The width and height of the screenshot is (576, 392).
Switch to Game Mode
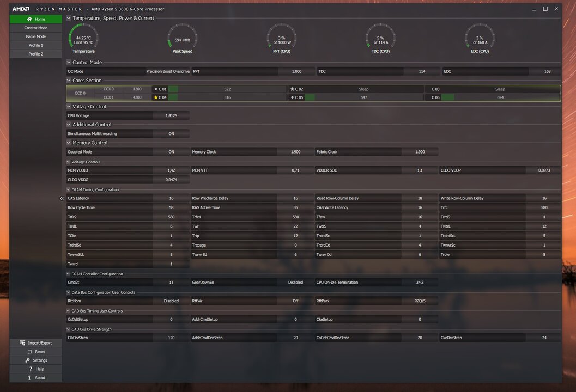coord(35,36)
